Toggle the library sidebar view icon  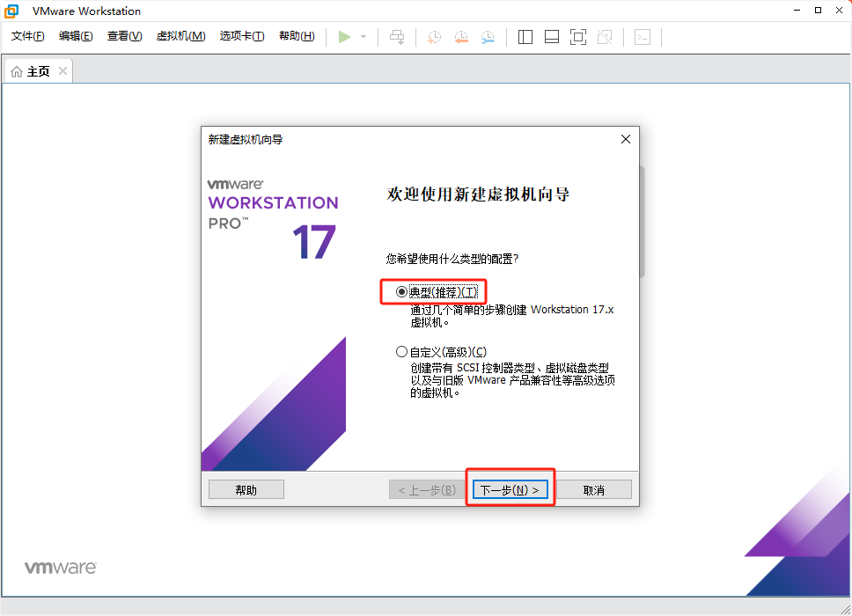point(525,37)
